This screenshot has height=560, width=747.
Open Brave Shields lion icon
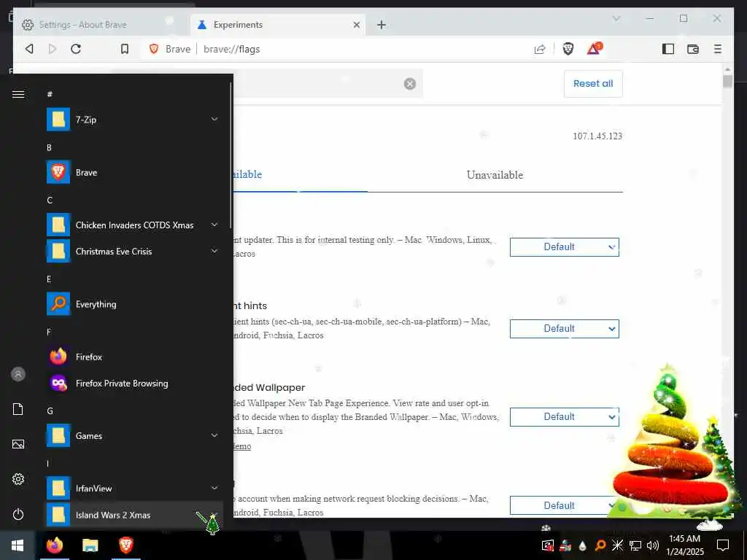point(568,49)
